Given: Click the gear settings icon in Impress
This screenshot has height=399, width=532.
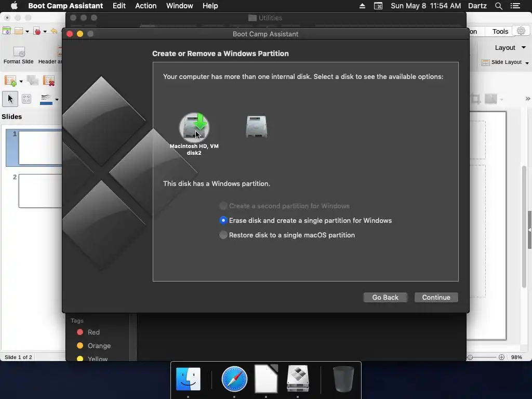Looking at the screenshot, I should tap(521, 31).
